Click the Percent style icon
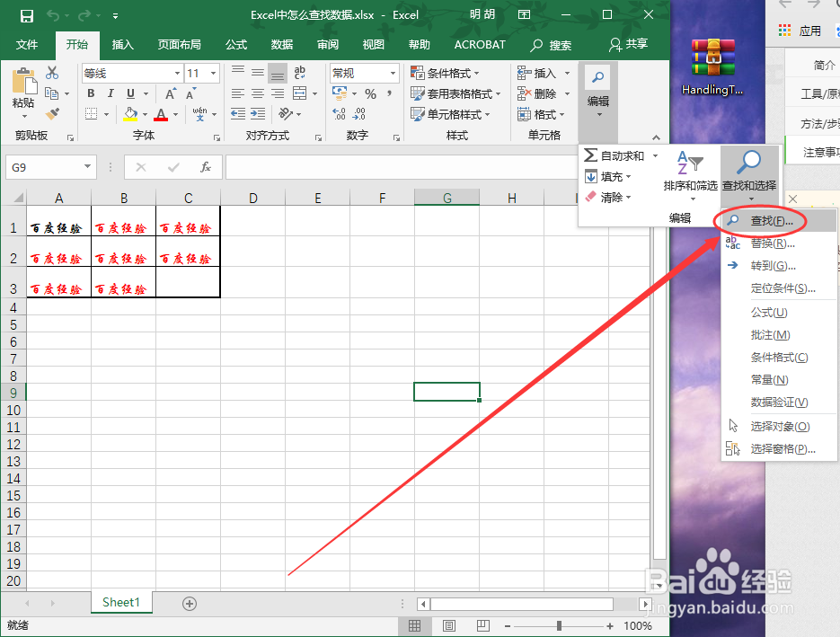 coord(371,94)
